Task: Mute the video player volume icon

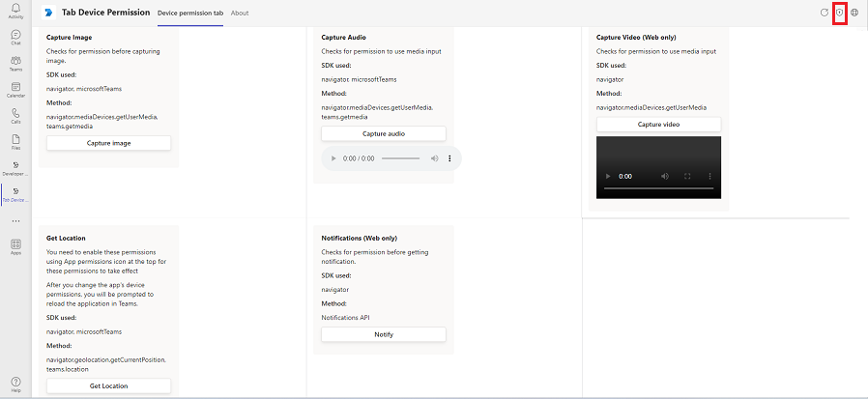Action: coord(665,176)
